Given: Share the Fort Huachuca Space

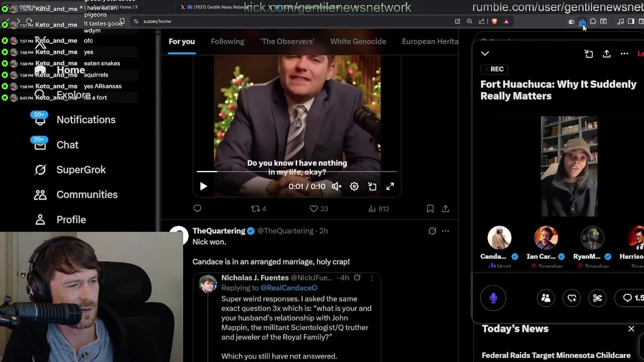Looking at the screenshot, I should pos(607,54).
